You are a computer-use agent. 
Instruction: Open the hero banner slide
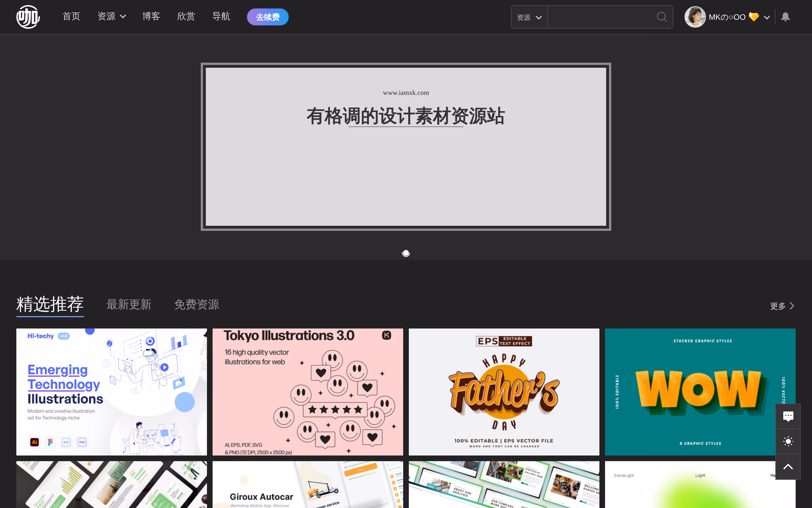pos(406,147)
